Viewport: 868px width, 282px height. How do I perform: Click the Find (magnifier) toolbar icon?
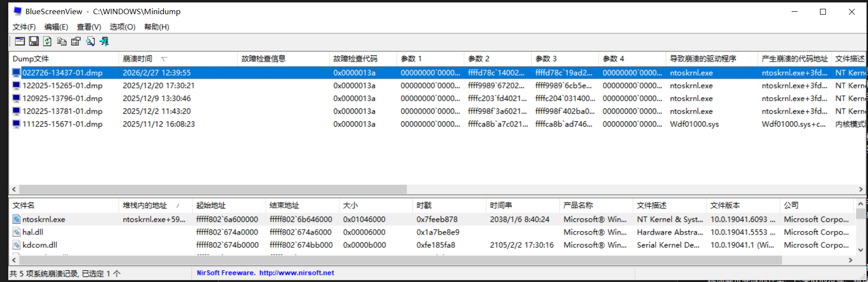click(x=90, y=42)
